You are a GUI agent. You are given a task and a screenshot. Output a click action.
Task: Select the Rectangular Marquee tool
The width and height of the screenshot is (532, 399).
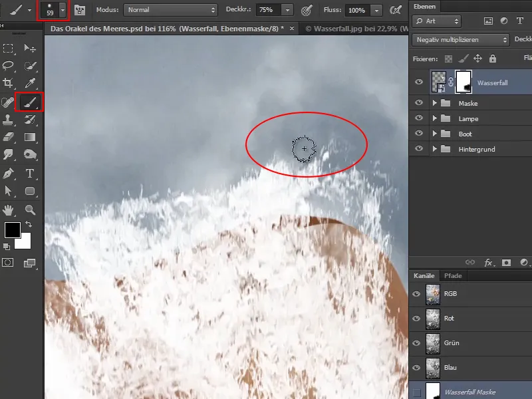pyautogui.click(x=8, y=48)
